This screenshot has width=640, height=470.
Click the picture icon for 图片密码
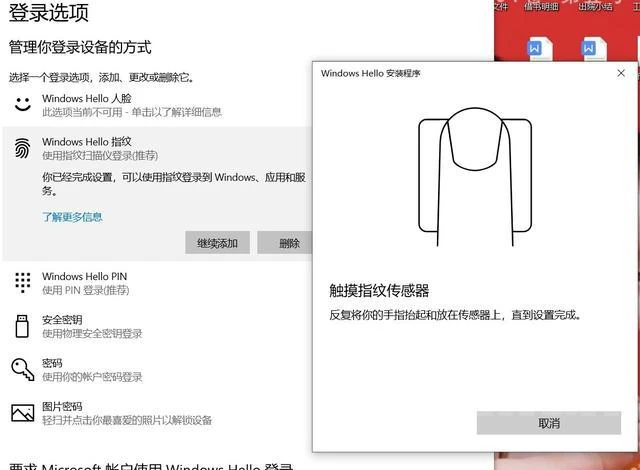(22, 413)
